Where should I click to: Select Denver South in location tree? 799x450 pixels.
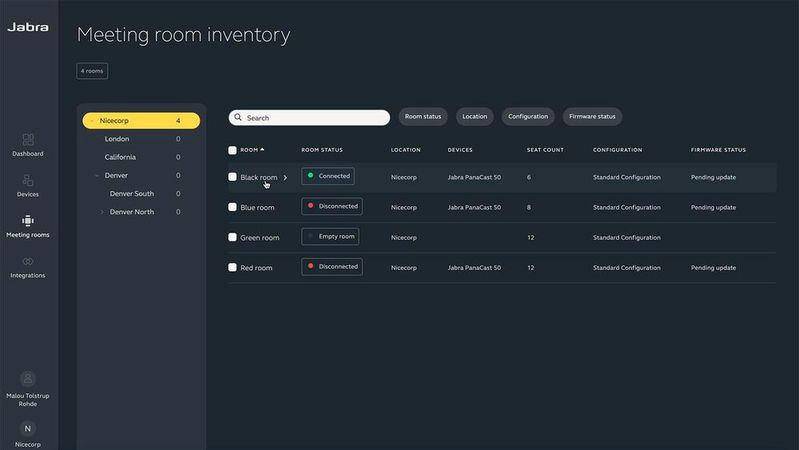point(131,194)
